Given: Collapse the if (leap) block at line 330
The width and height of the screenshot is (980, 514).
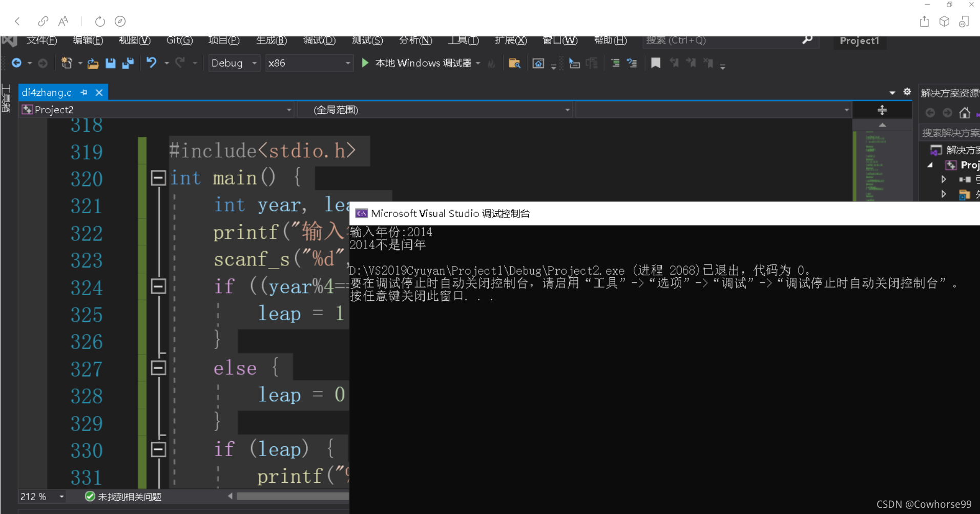Looking at the screenshot, I should coord(158,449).
